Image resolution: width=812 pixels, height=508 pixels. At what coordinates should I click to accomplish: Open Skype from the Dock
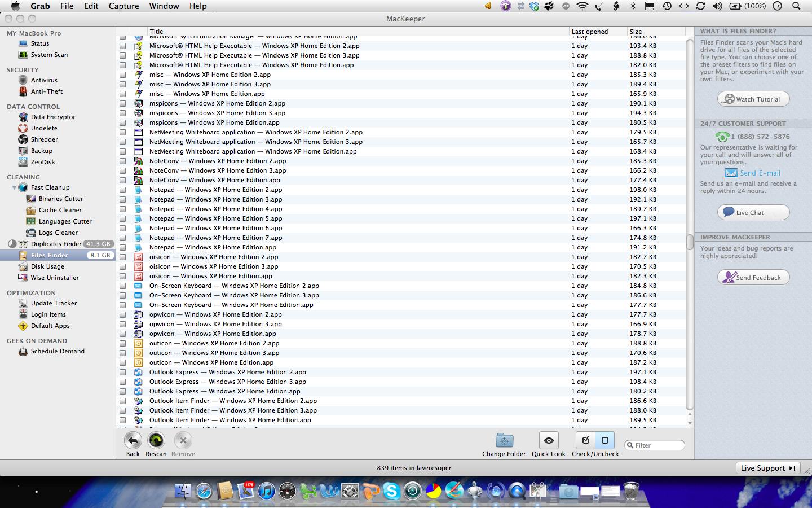point(391,491)
